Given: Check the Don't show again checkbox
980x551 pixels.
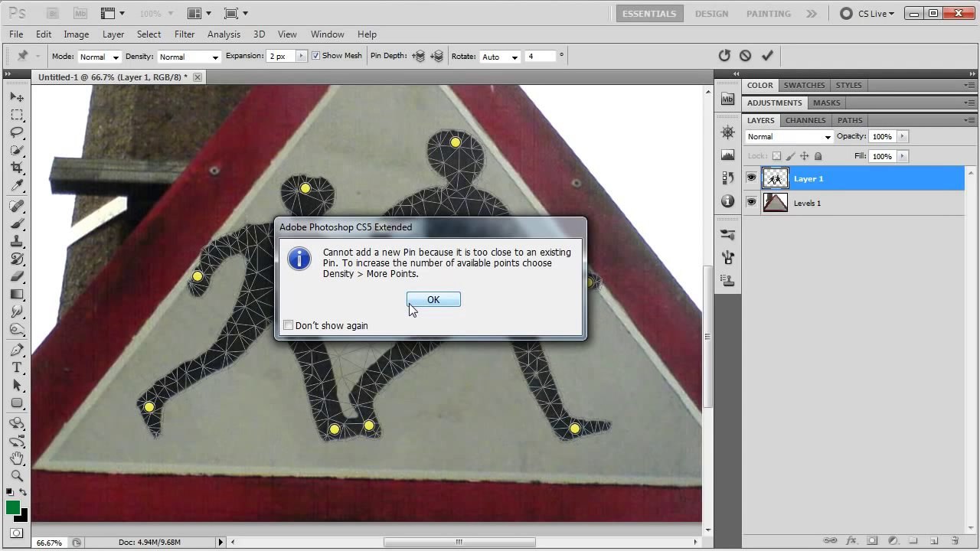Looking at the screenshot, I should click(289, 325).
